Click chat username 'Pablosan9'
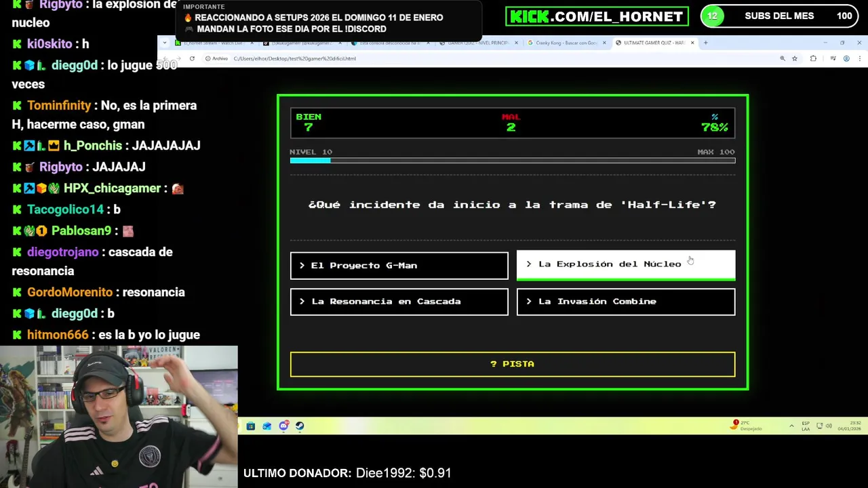The width and height of the screenshot is (868, 488). pos(81,231)
